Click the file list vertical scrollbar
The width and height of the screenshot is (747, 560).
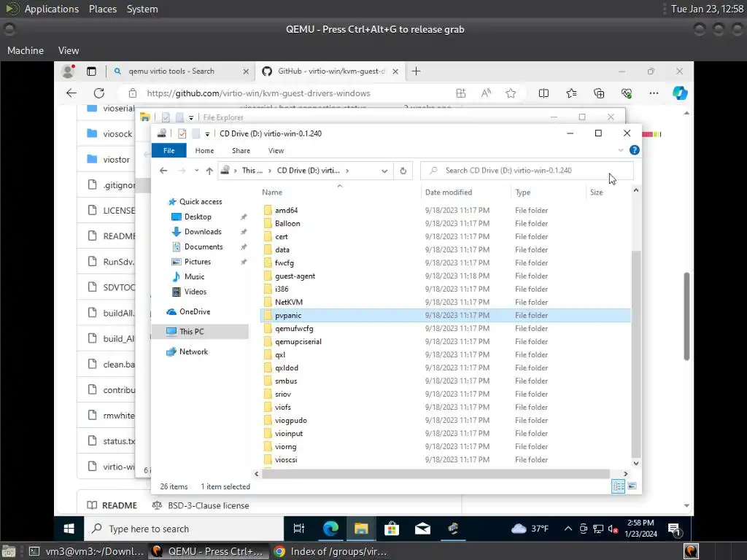pyautogui.click(x=635, y=353)
